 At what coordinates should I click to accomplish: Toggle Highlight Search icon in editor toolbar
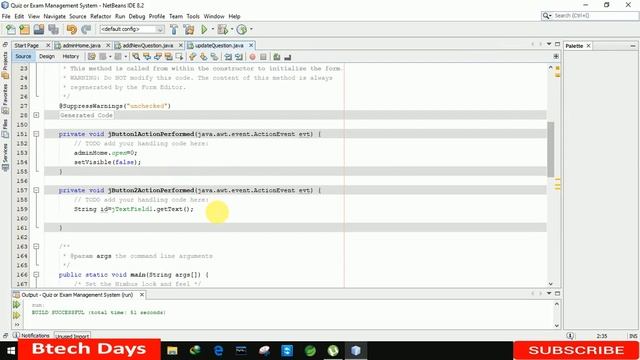pos(168,57)
